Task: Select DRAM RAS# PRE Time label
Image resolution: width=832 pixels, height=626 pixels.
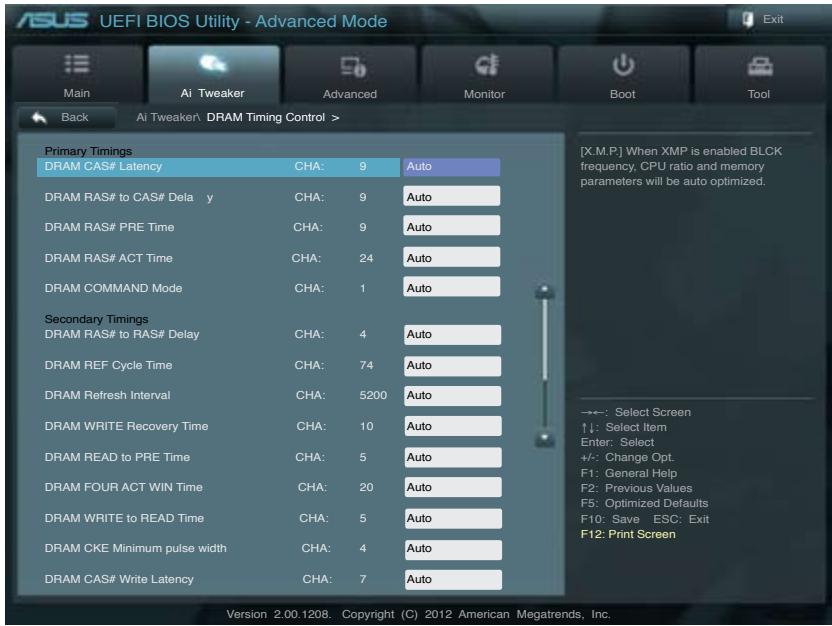Action: pyautogui.click(x=109, y=227)
